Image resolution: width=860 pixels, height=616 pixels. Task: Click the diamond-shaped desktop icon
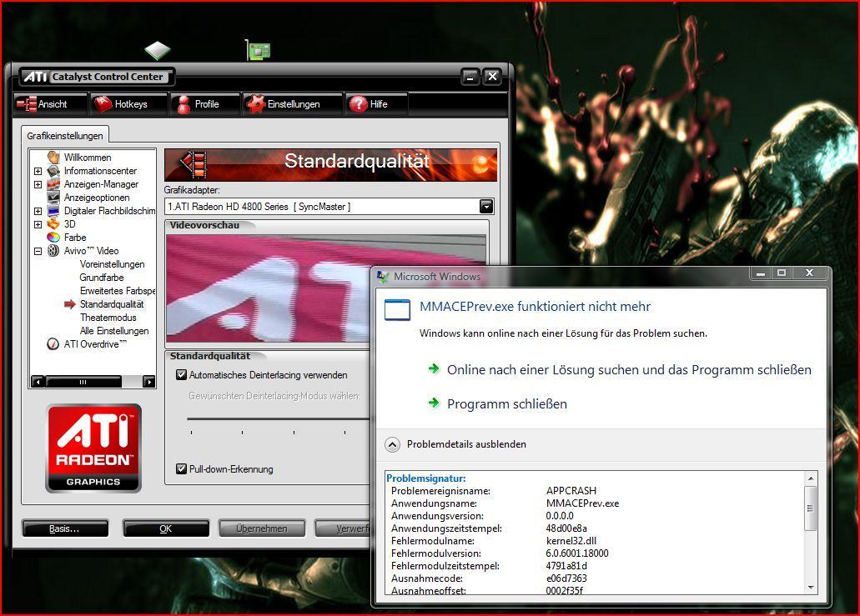tap(158, 50)
